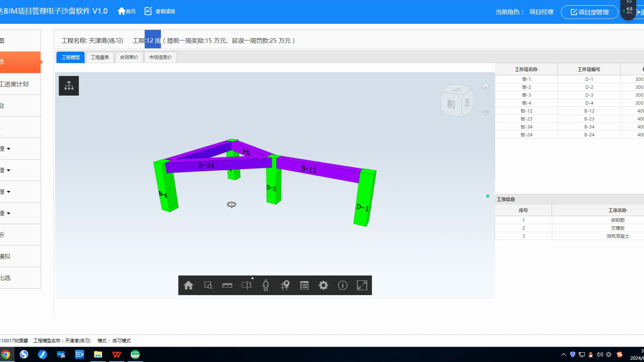Viewport: 644px width, 362px height.
Task: Open the 模拟 sidebar item
Action: coord(20,256)
